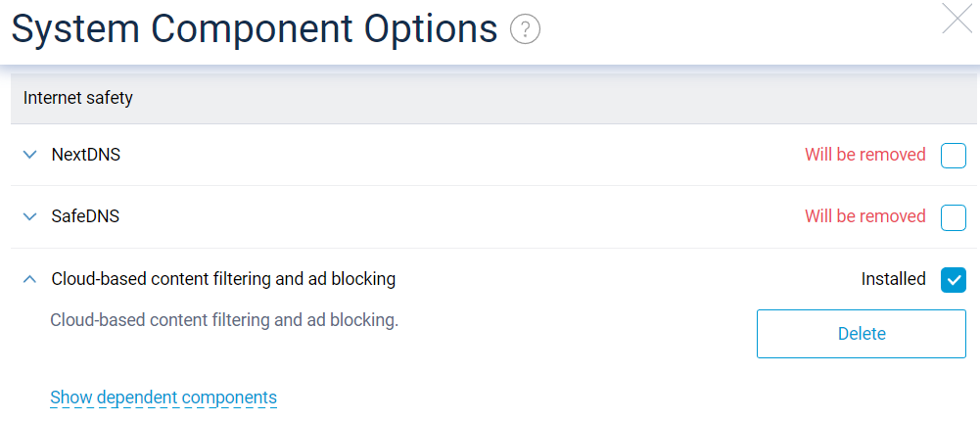Click the System Component Options heading

pyautogui.click(x=255, y=30)
